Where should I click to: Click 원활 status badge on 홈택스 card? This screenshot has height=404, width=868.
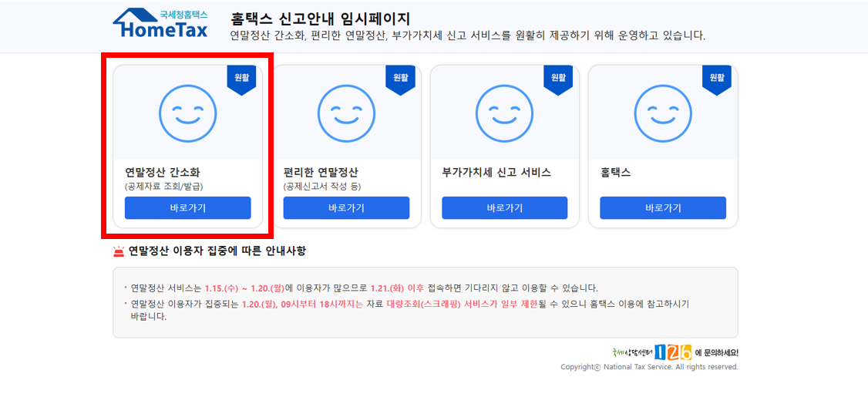click(717, 79)
